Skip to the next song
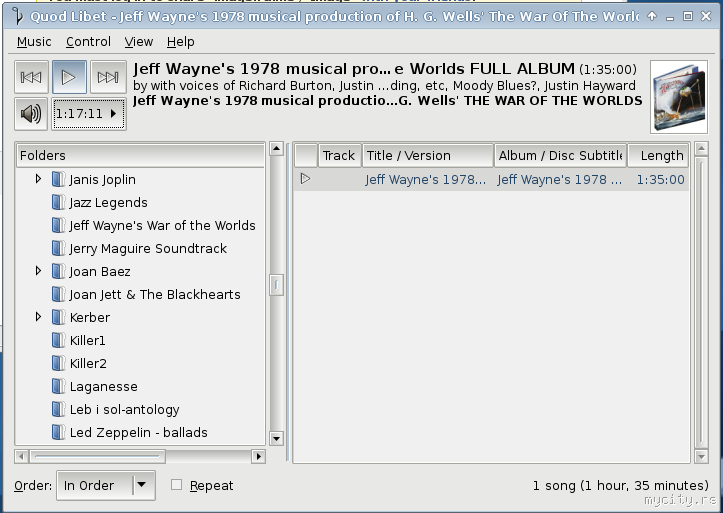Viewport: 723px width, 513px height. tap(108, 77)
